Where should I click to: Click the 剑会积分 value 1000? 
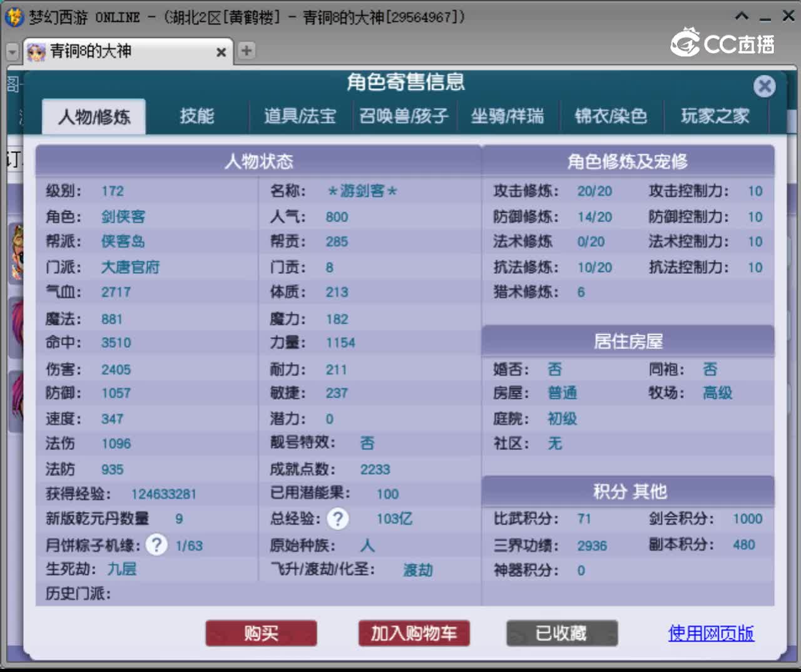pos(748,519)
